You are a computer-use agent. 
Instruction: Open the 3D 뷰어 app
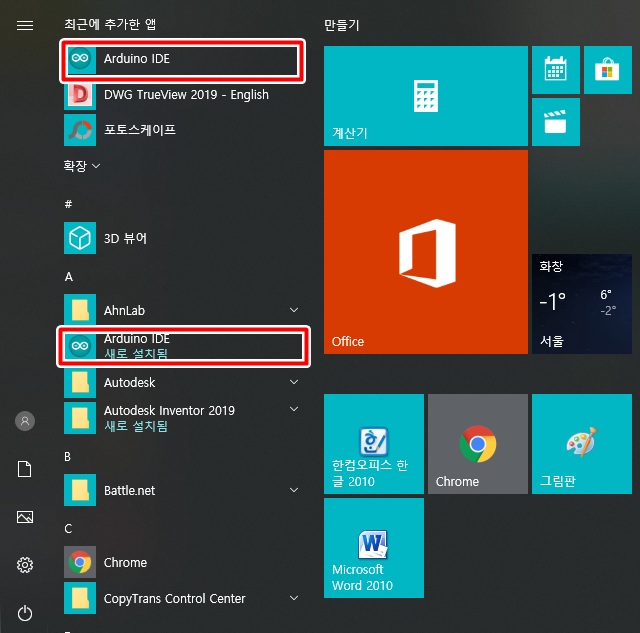click(x=182, y=238)
